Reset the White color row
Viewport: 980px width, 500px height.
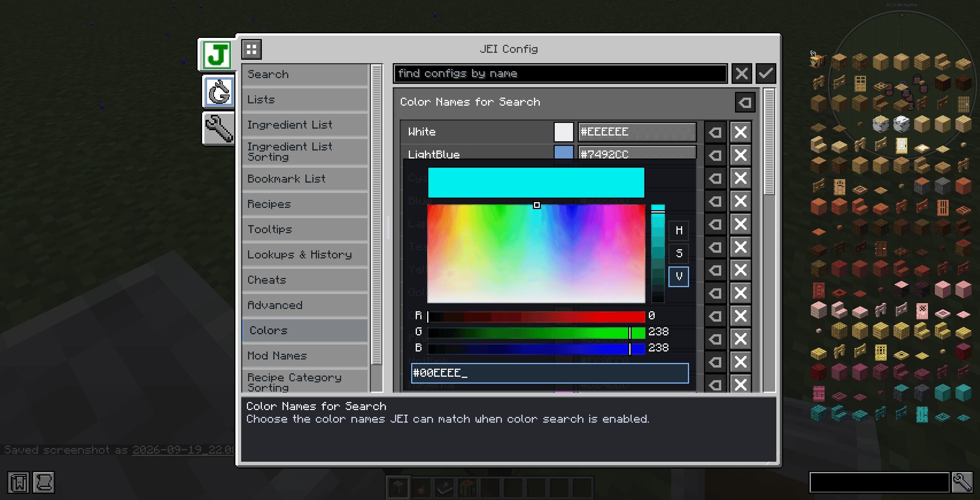point(715,132)
